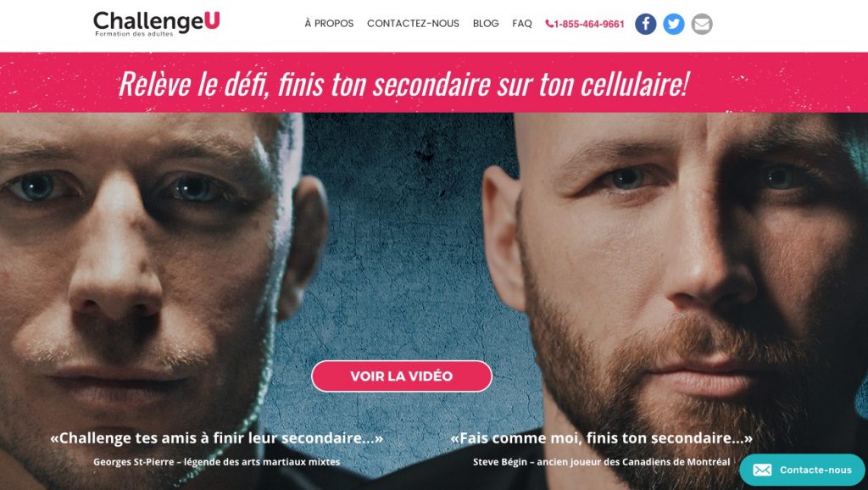Click the envelope icon on the Contacte-nous button
Viewport: 868px width, 490px height.
[x=762, y=470]
